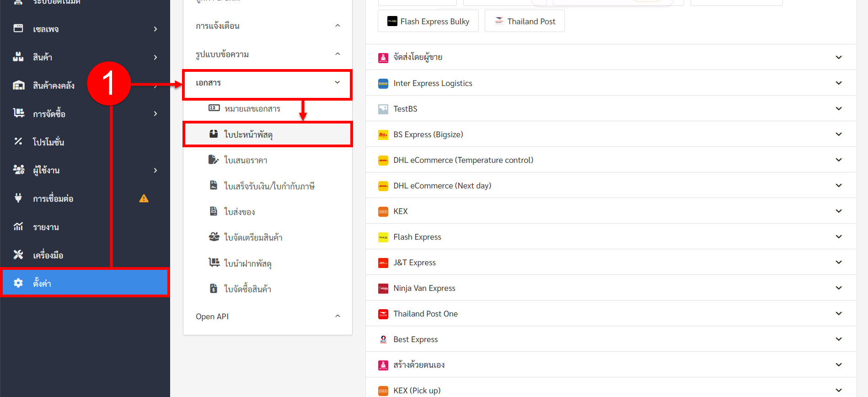Click the การเชื่อมต่อ plug icon
The width and height of the screenshot is (868, 397).
click(x=18, y=198)
